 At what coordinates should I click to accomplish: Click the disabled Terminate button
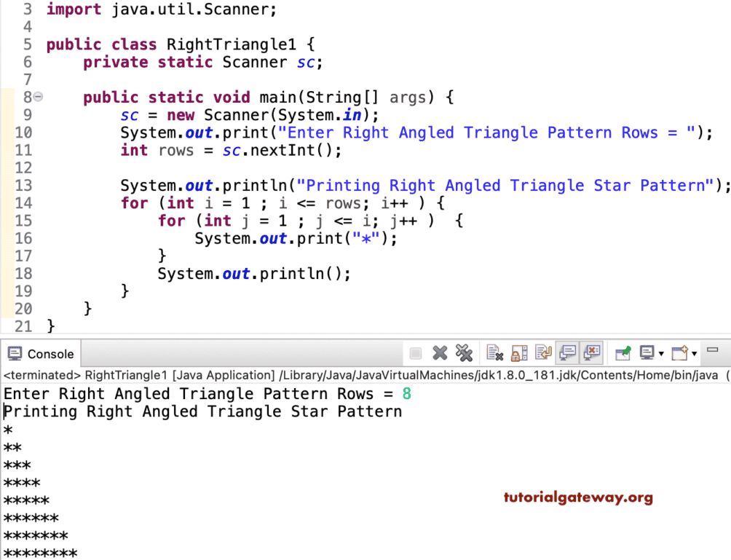click(415, 352)
